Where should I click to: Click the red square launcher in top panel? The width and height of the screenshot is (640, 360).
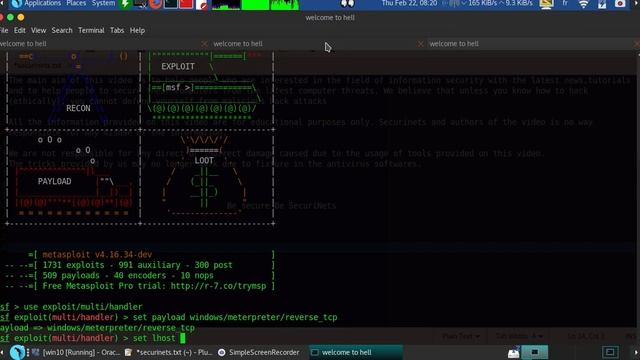pyautogui.click(x=186, y=4)
